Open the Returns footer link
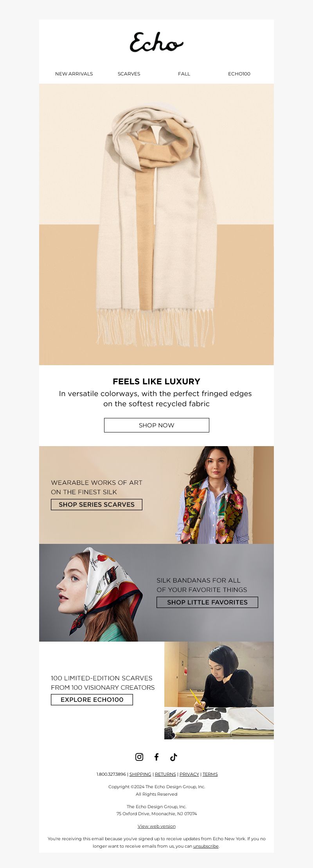Image resolution: width=313 pixels, height=868 pixels. tap(165, 774)
